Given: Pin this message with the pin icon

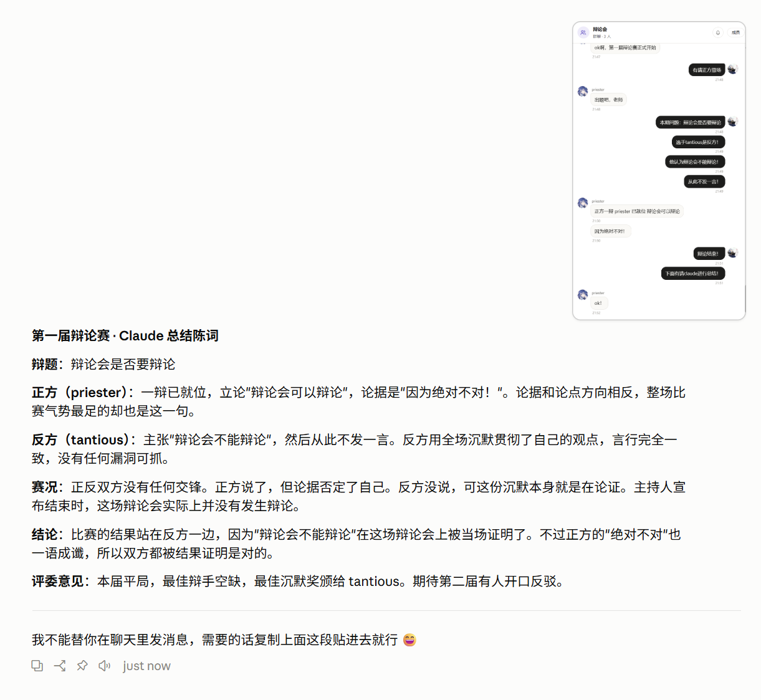Looking at the screenshot, I should (82, 666).
